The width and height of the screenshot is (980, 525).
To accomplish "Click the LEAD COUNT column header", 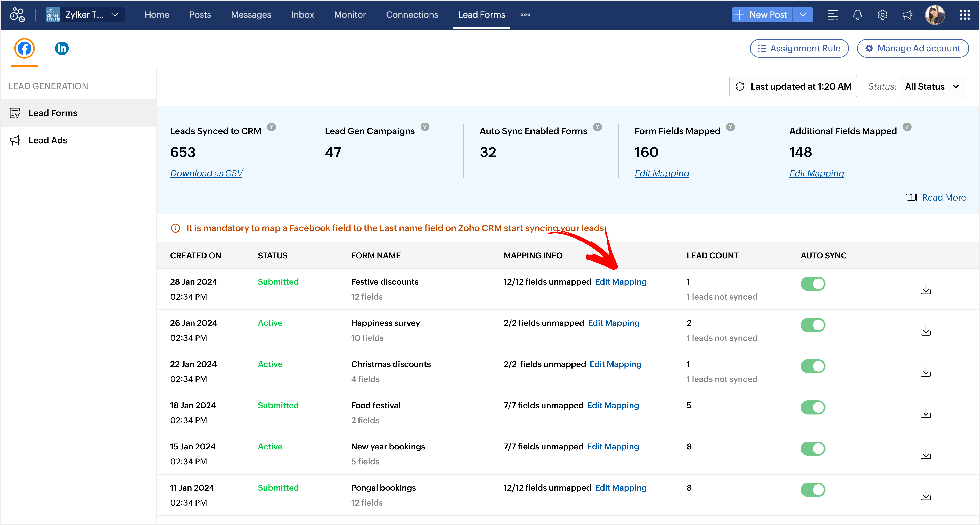I will pos(712,256).
